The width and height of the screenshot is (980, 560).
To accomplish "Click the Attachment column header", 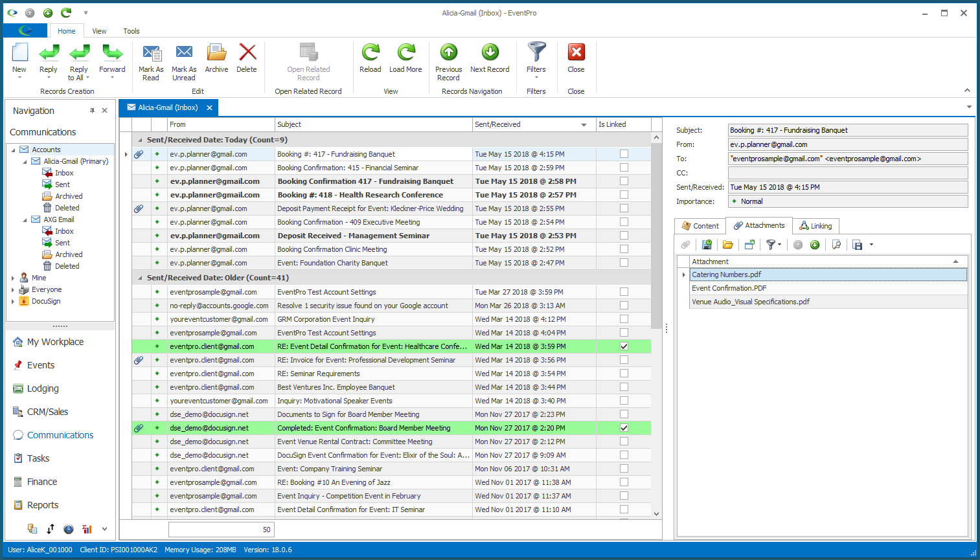I will point(828,262).
